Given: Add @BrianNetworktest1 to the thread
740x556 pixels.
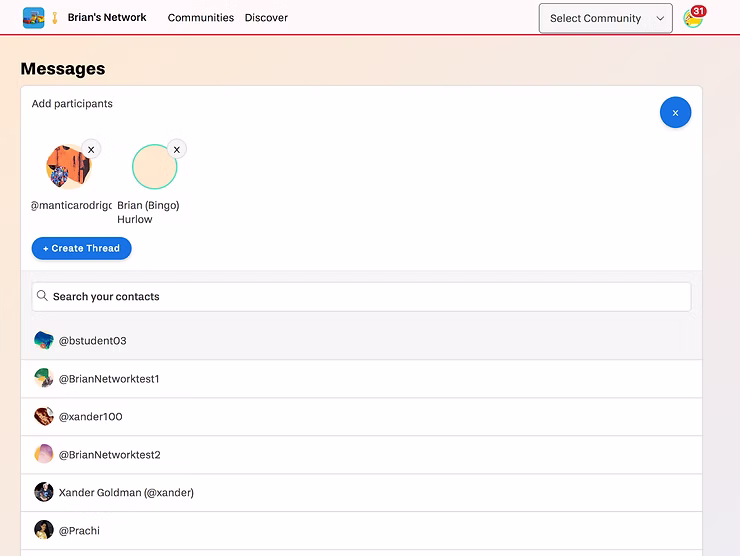Looking at the screenshot, I should (x=109, y=379).
